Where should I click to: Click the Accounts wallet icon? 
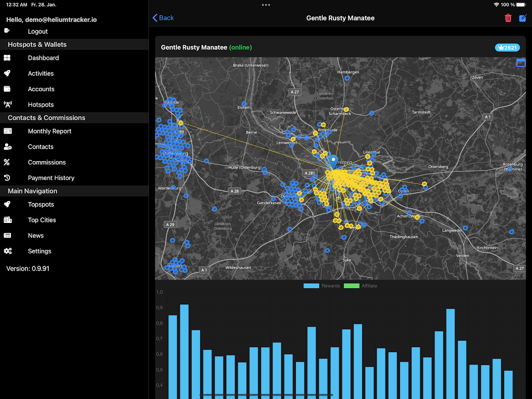pyautogui.click(x=7, y=89)
